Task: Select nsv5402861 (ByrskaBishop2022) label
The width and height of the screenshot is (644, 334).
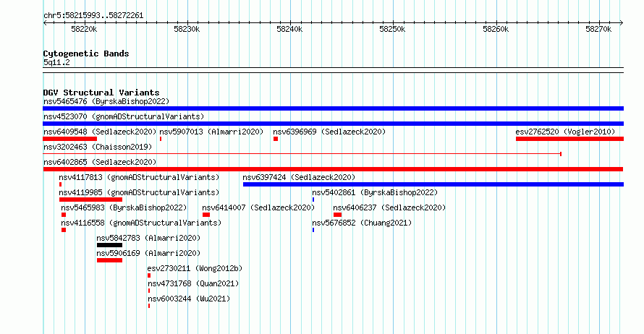Action: pyautogui.click(x=375, y=192)
